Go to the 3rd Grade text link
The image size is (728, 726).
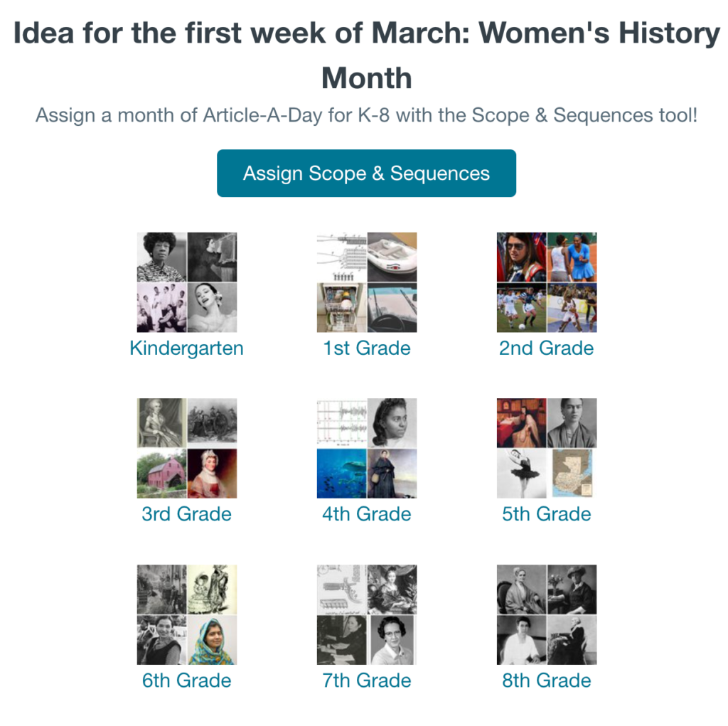pos(186,514)
